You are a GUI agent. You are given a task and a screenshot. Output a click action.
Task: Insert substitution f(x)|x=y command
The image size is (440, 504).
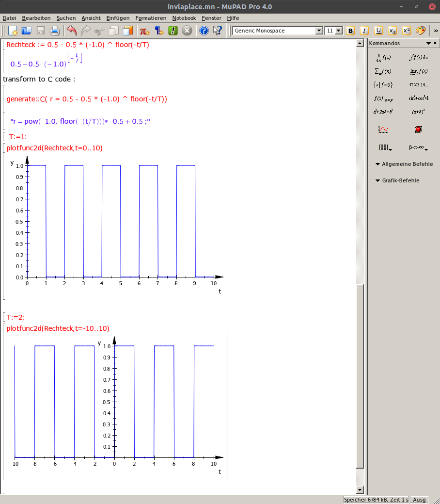click(x=383, y=98)
